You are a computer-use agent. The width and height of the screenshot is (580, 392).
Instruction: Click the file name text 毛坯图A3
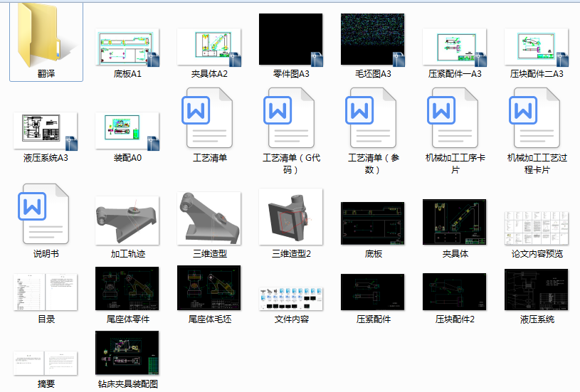373,73
